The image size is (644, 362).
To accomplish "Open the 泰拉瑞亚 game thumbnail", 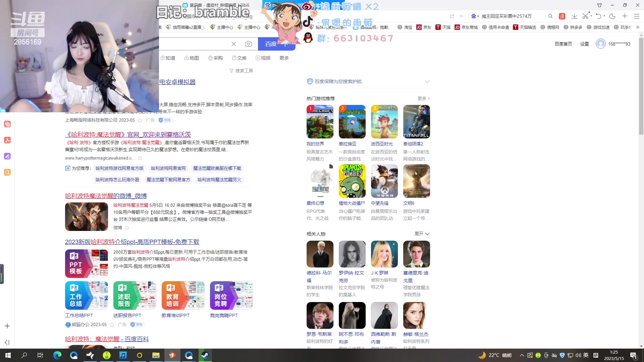I will [352, 122].
